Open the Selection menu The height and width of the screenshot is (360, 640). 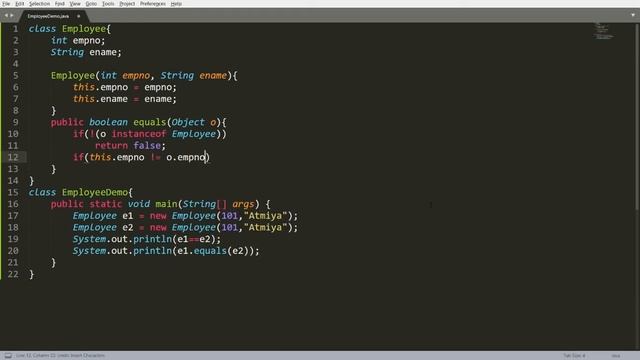pyautogui.click(x=40, y=4)
